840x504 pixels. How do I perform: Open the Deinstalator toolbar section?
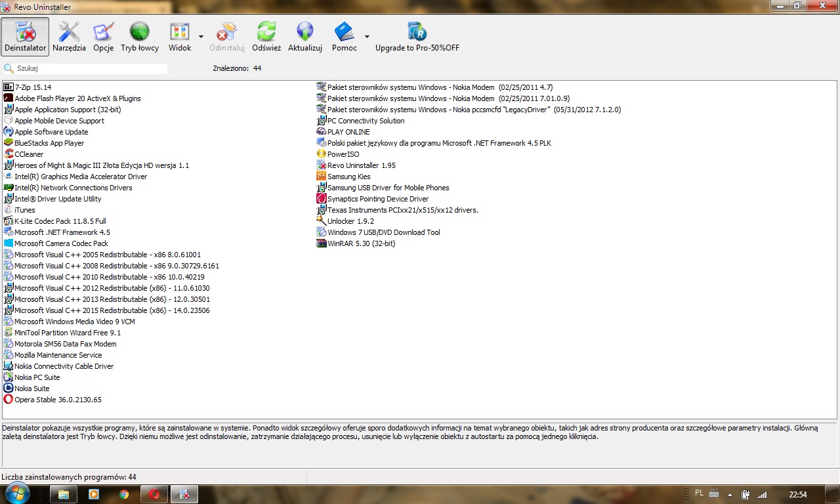coord(25,37)
